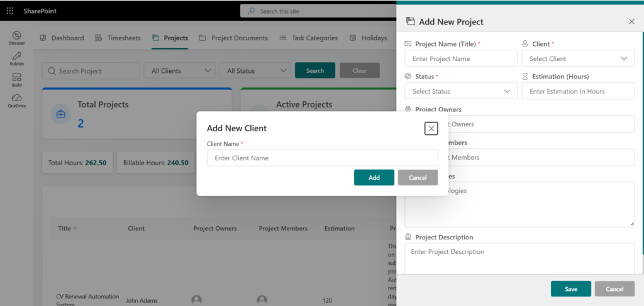The height and width of the screenshot is (306, 644).
Task: Click the Add button in client dialog
Action: [374, 178]
